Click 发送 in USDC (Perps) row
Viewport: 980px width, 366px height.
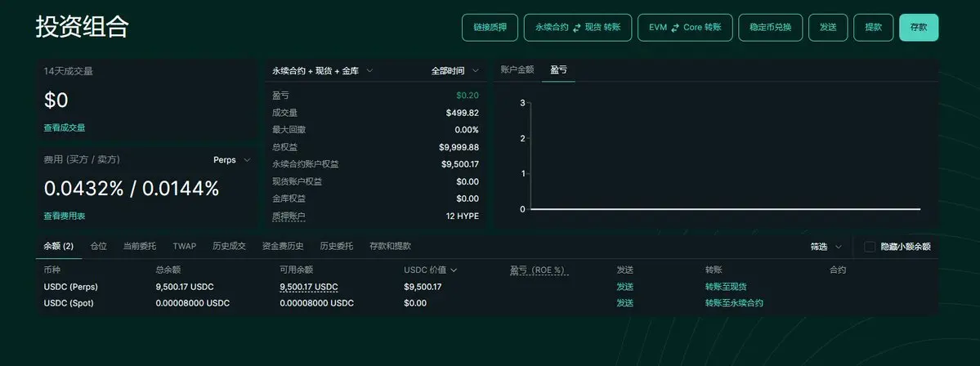point(625,287)
